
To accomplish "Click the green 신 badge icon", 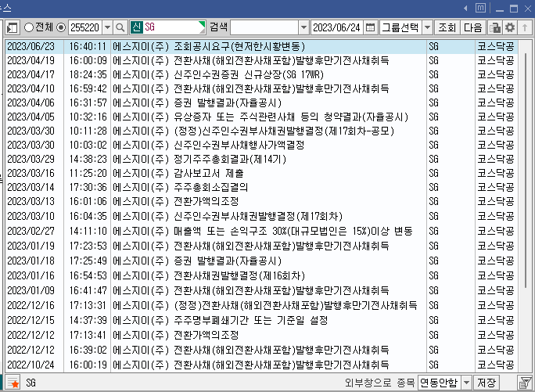I will [x=136, y=27].
